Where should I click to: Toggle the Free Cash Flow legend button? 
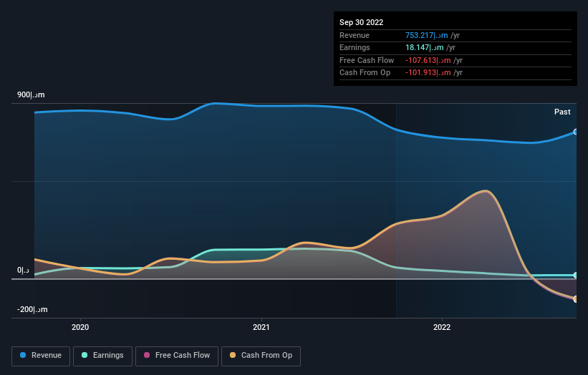tap(177, 356)
